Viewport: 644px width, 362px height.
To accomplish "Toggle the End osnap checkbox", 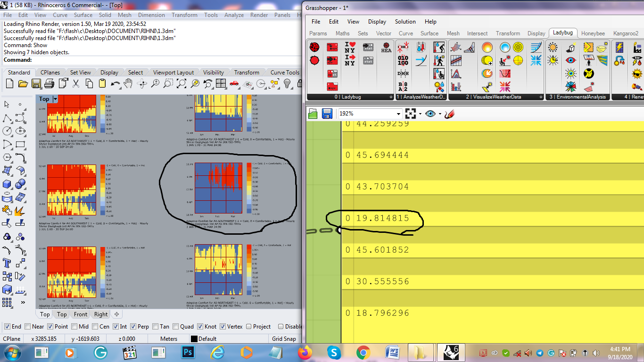I will pos(7,326).
